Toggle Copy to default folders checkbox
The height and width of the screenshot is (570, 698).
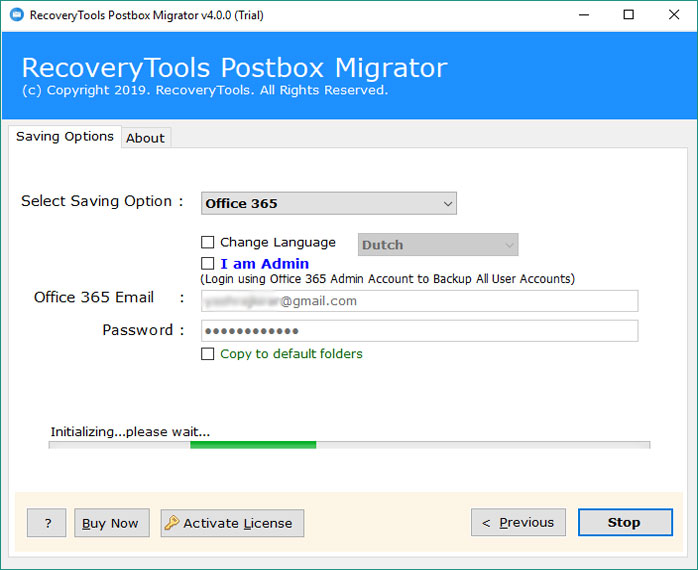[208, 354]
